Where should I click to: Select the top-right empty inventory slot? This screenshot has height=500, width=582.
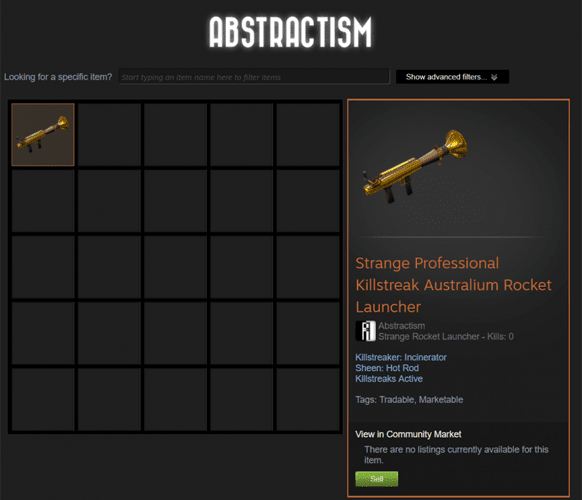308,134
